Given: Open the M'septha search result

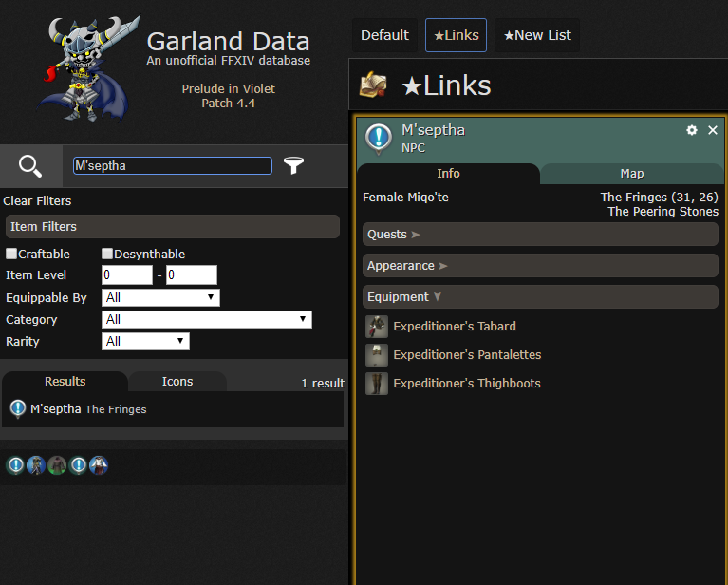Looking at the screenshot, I should [x=173, y=409].
